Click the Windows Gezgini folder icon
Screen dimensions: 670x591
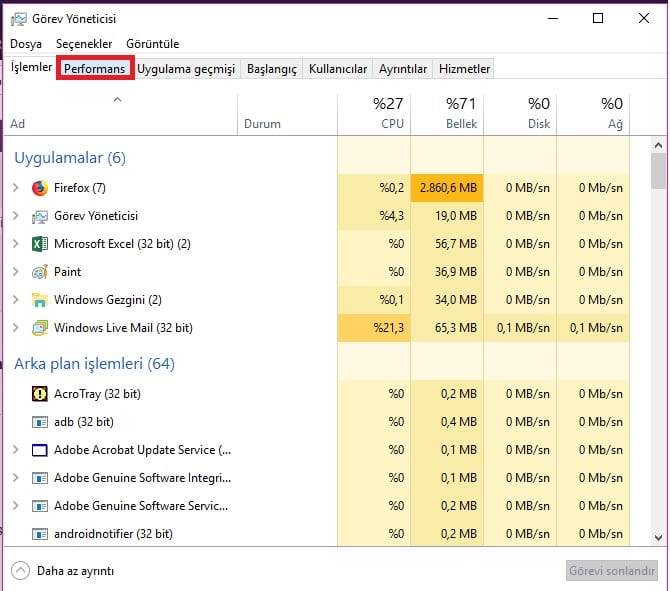[x=40, y=300]
